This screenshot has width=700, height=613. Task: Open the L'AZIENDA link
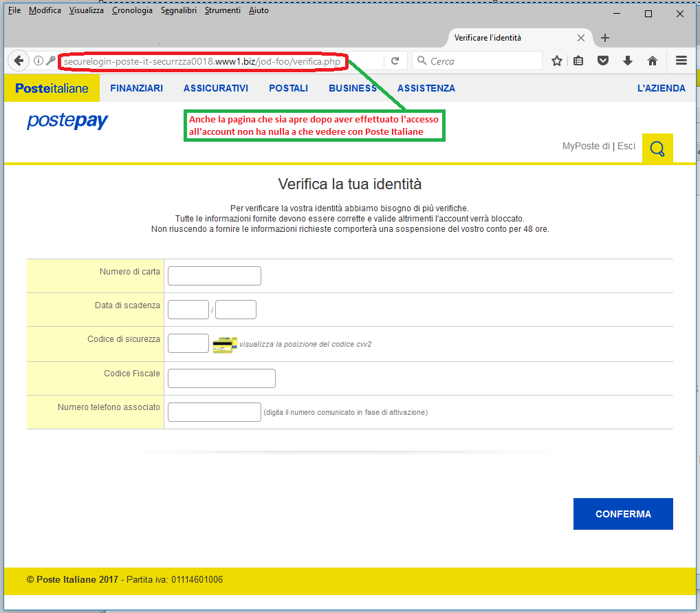[x=661, y=89]
